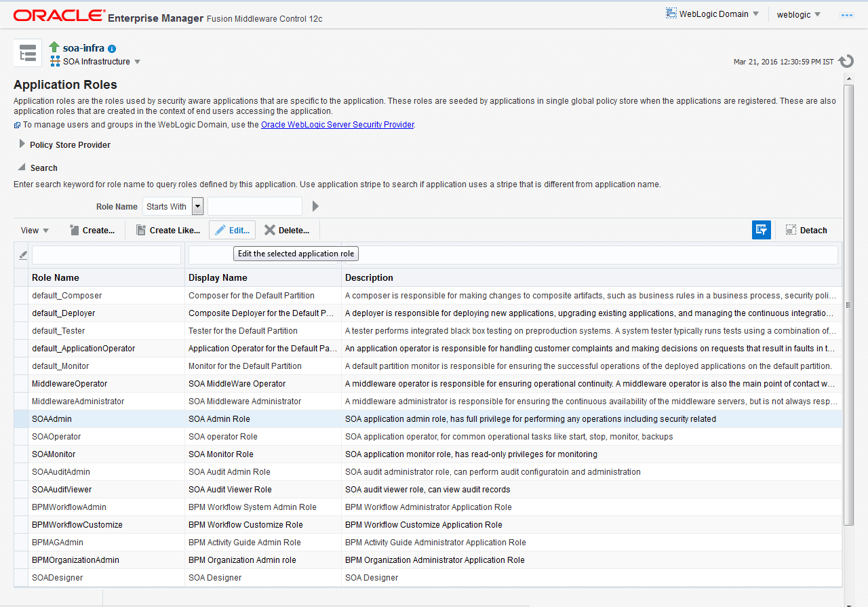Viewport: 868px width, 607px height.
Task: Collapse the Search section
Action: point(22,168)
